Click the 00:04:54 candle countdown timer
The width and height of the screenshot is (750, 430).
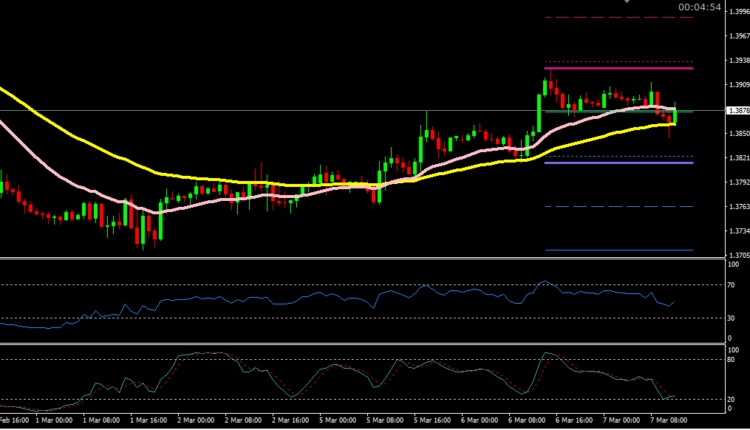699,8
